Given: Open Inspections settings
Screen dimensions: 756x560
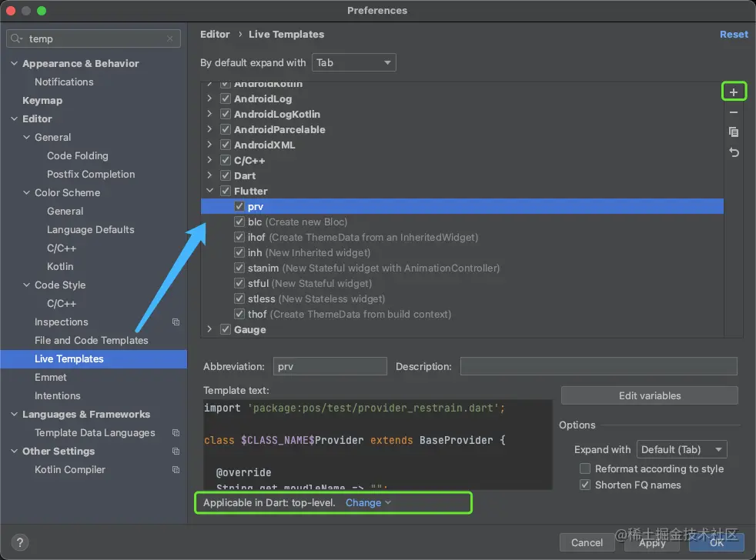Looking at the screenshot, I should click(62, 322).
